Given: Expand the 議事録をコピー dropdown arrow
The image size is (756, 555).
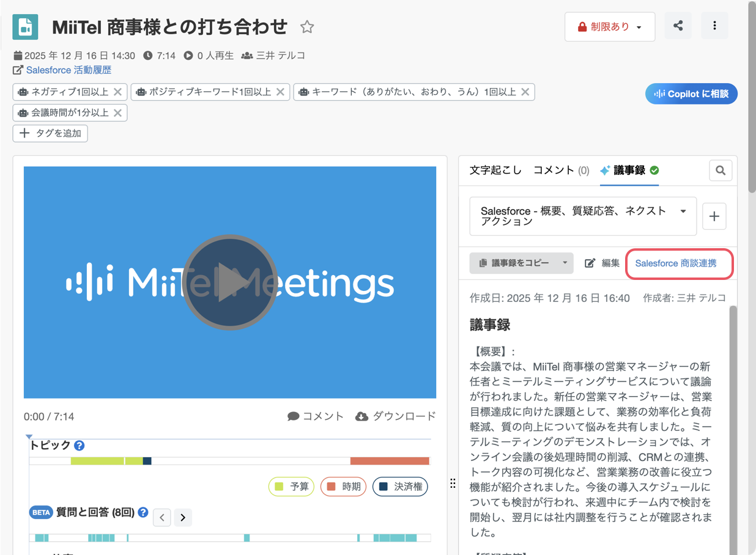Looking at the screenshot, I should click(565, 263).
